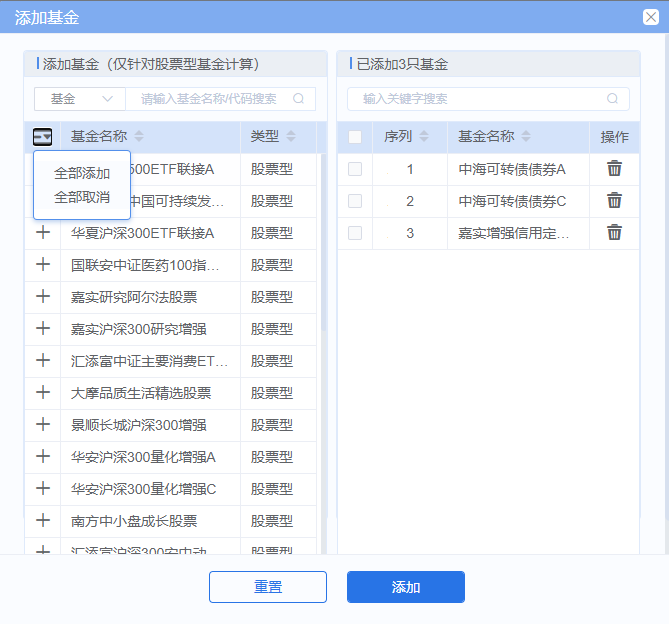Add 嘉实研究阿尔法股票 with plus icon
The image size is (669, 624).
[x=43, y=297]
